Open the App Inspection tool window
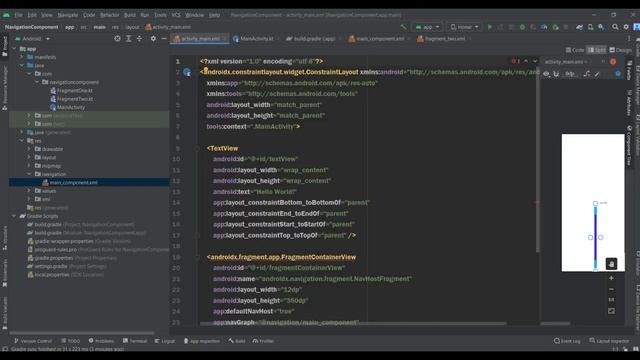Screen dimensions: 640x360 click(x=202, y=341)
